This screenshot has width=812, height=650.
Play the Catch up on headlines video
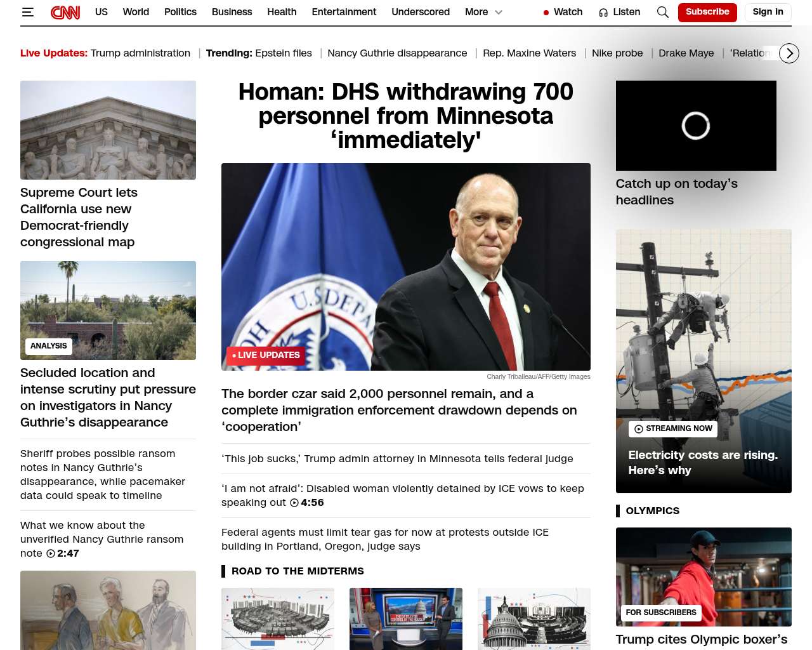click(x=696, y=126)
